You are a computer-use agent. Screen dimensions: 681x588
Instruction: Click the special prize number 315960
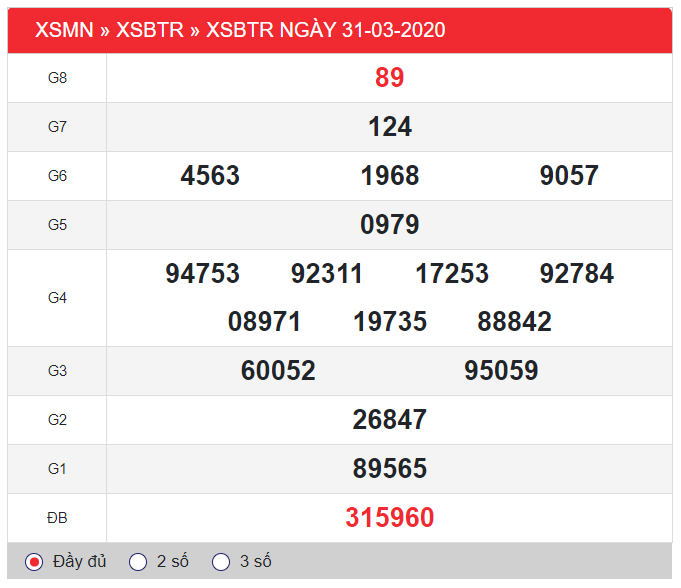389,518
